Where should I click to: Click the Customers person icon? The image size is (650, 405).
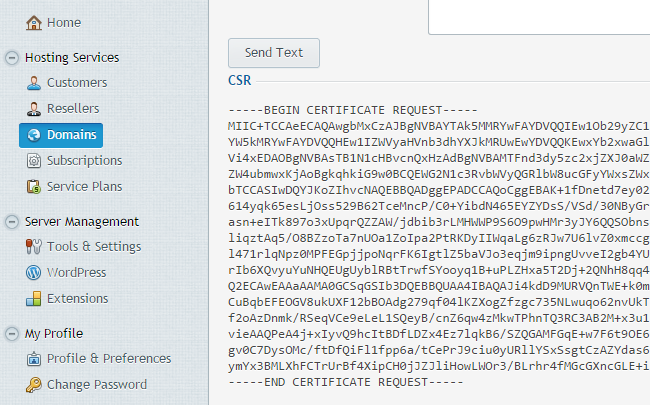coord(34,83)
